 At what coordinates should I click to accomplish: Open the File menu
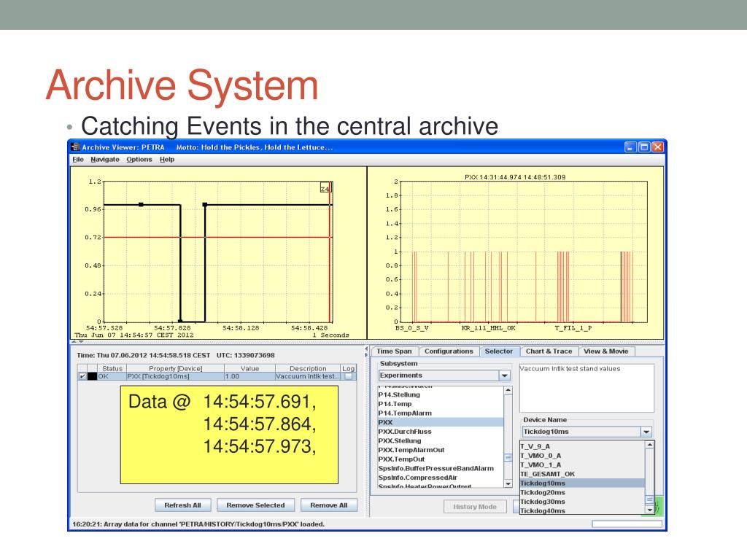(78, 160)
